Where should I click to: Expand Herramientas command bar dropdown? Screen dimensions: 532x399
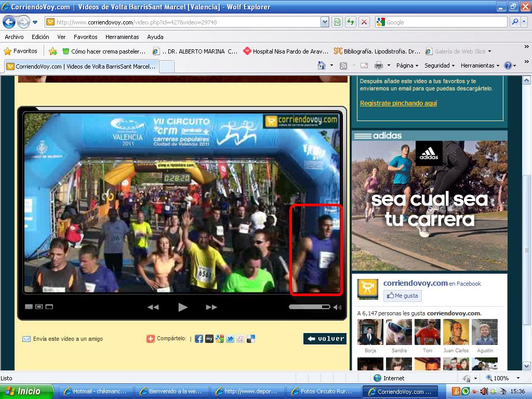click(480, 66)
